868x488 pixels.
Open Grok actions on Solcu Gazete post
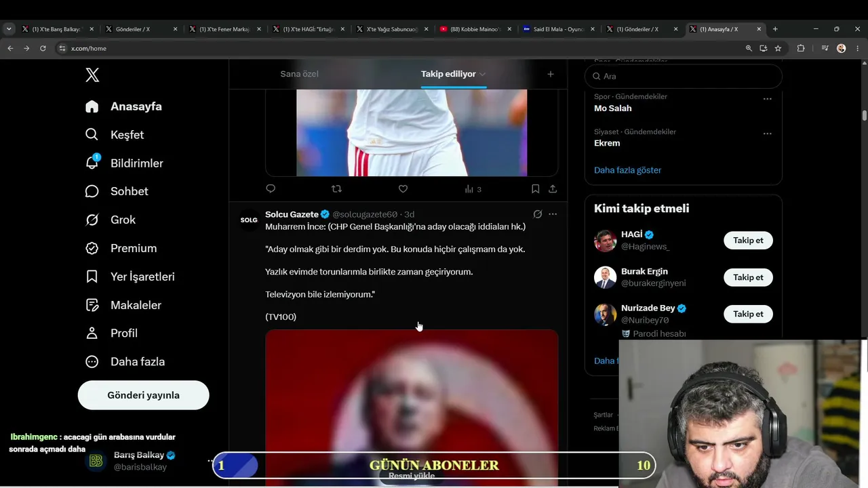[x=538, y=214]
